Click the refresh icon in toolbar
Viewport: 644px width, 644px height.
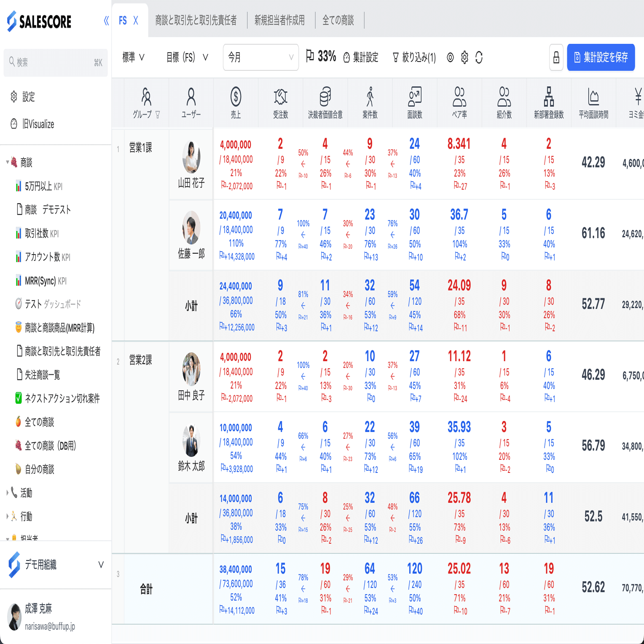pyautogui.click(x=479, y=57)
